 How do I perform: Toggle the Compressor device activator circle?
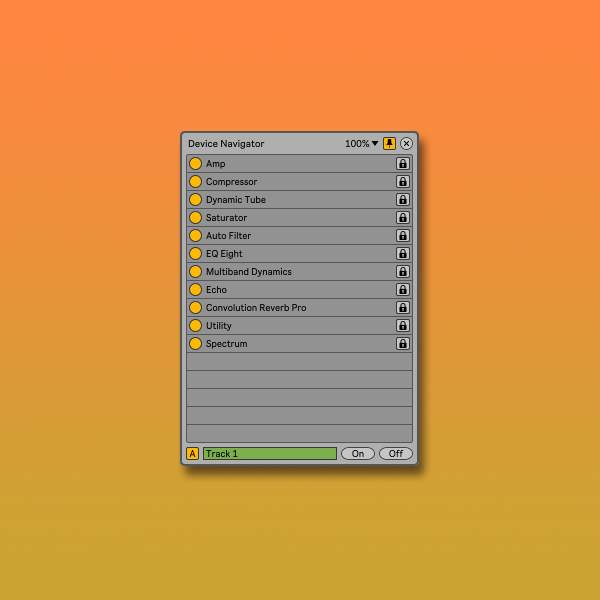click(196, 182)
